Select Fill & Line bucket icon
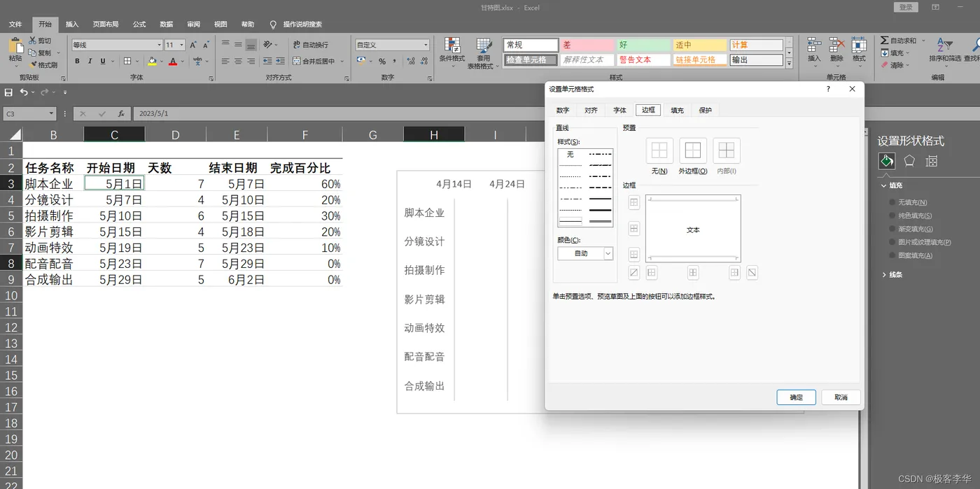 [x=887, y=161]
